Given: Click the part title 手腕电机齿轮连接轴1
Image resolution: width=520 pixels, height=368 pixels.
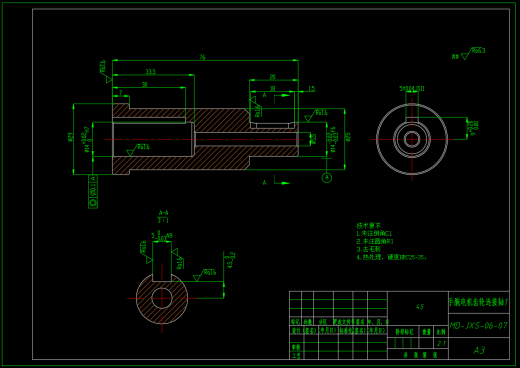Looking at the screenshot, I should (x=478, y=302).
